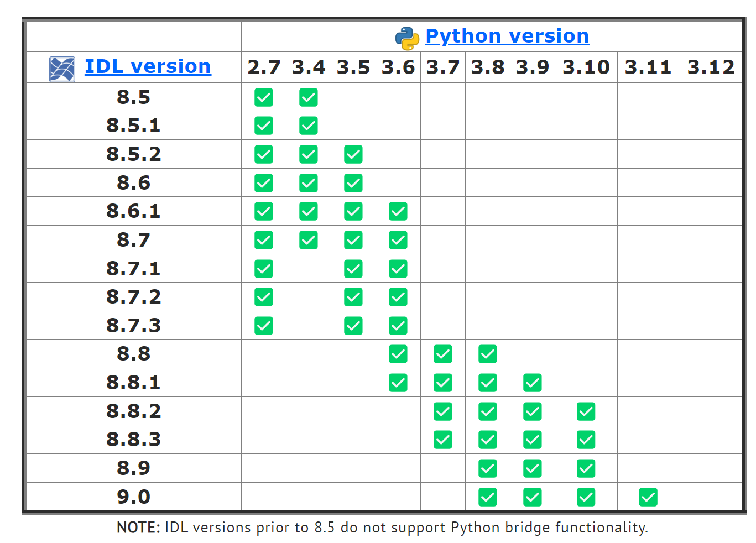Select the 8.5.1 row label
The width and height of the screenshot is (756, 543).
point(133,126)
